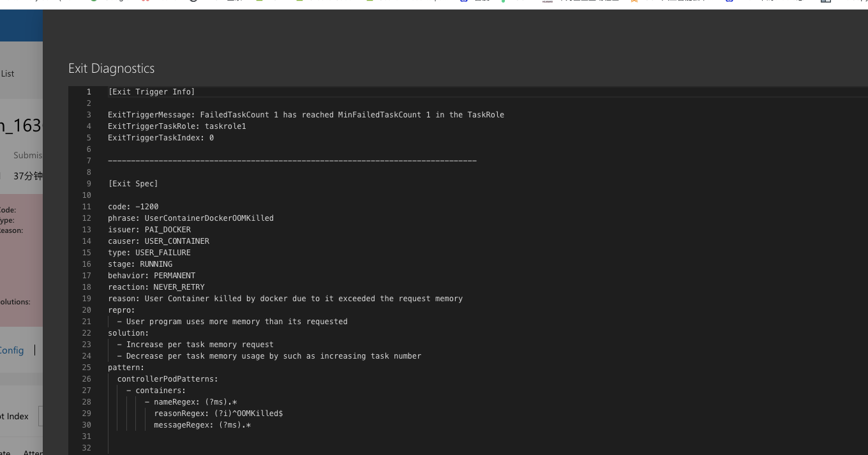Click the "phrase: UserContainerDockerOOMKilled" line
Viewport: 868px width, 455px height.
pos(191,218)
